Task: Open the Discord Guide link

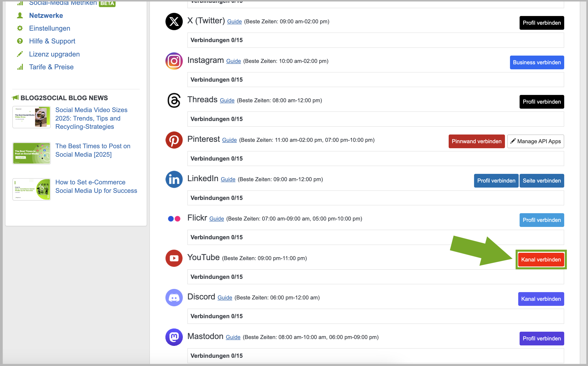Action: click(225, 298)
